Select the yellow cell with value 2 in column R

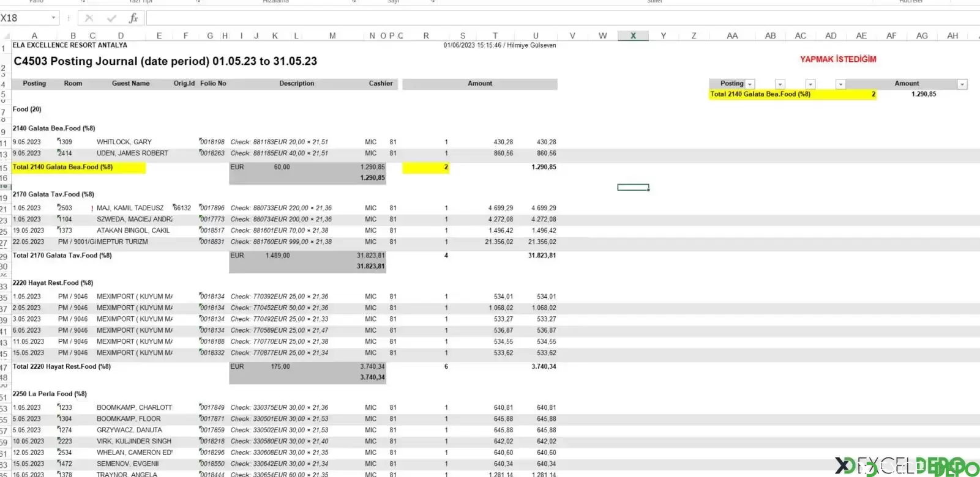[425, 167]
